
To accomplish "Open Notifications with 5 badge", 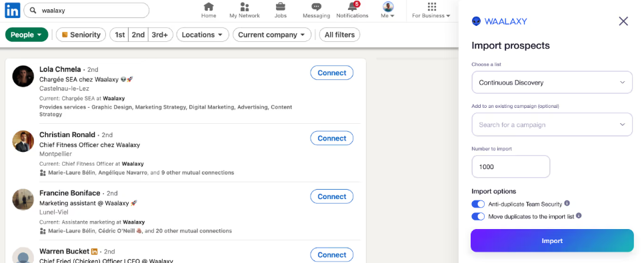I will (353, 10).
